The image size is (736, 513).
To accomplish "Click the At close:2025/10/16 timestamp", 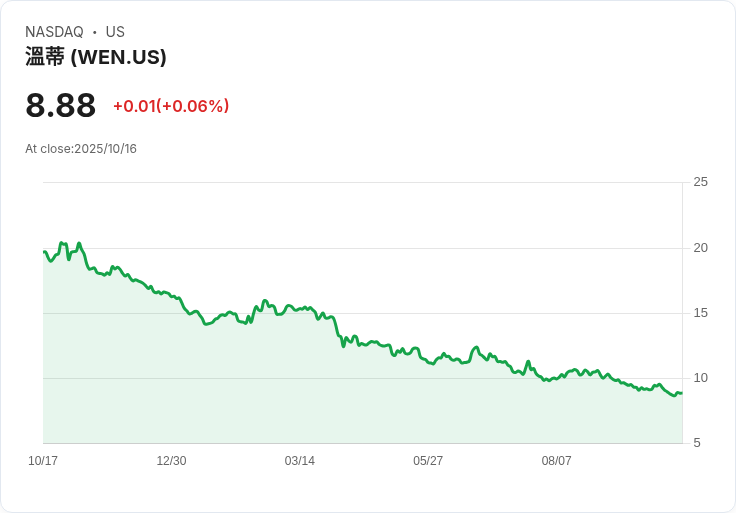I will coord(81,149).
